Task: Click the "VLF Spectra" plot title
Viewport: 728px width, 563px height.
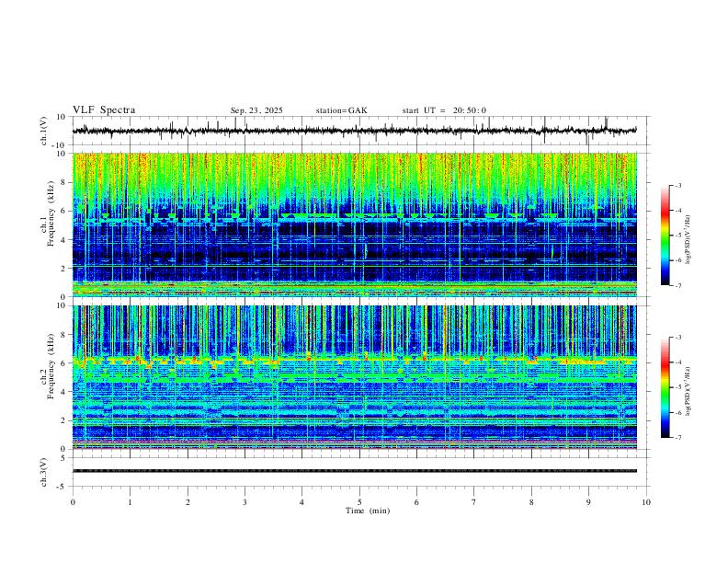Action: tap(104, 110)
